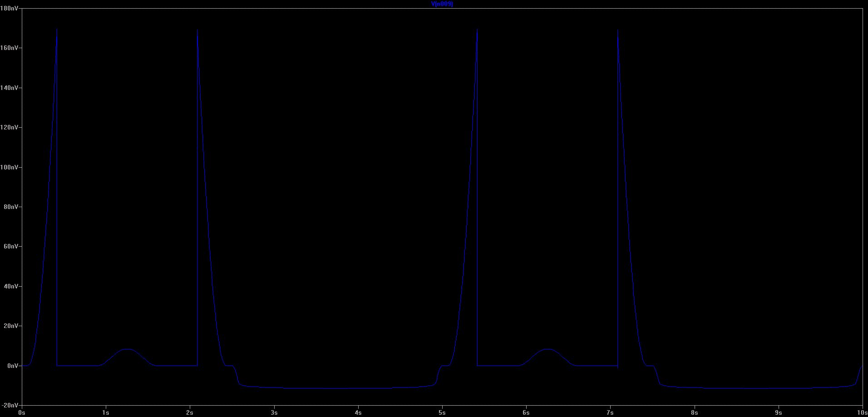868x417 pixels.
Task: Click the 10s end time label
Action: click(862, 412)
